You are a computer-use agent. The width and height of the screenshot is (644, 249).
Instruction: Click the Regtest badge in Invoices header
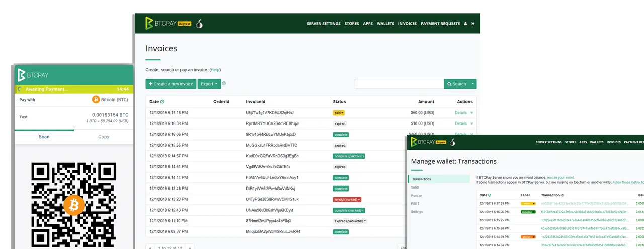[x=185, y=24]
